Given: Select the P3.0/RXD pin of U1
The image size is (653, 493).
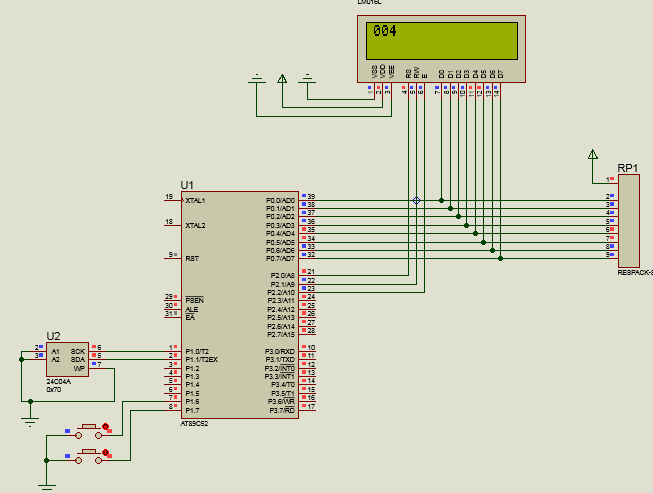Looking at the screenshot, I should point(279,351).
